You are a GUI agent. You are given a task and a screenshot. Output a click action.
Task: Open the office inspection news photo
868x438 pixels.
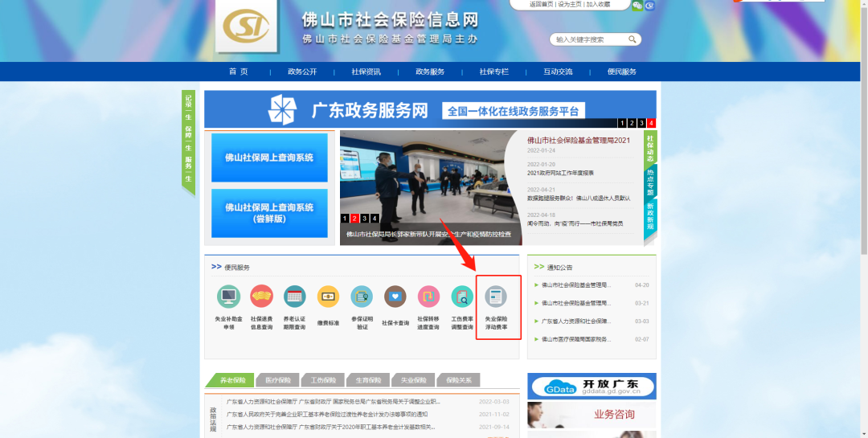click(431, 188)
